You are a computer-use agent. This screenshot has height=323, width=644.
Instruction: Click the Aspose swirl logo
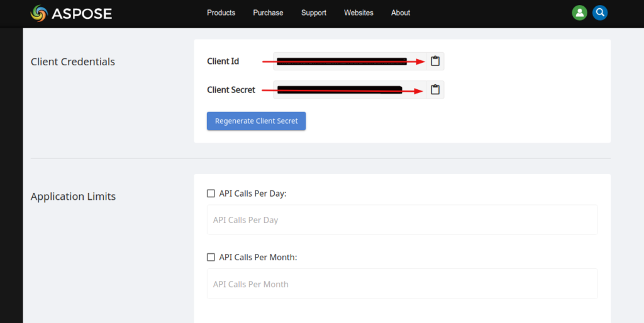pos(39,13)
